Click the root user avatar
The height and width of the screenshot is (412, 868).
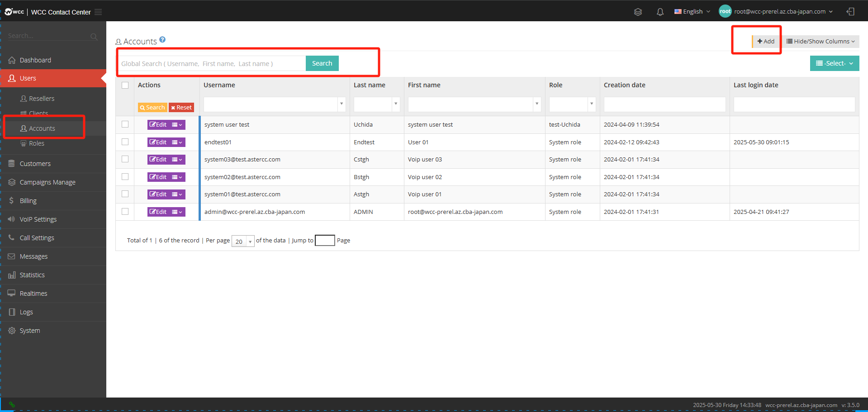click(x=725, y=11)
